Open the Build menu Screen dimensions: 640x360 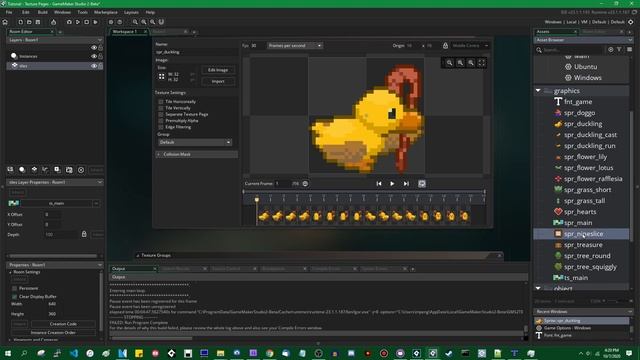click(42, 12)
